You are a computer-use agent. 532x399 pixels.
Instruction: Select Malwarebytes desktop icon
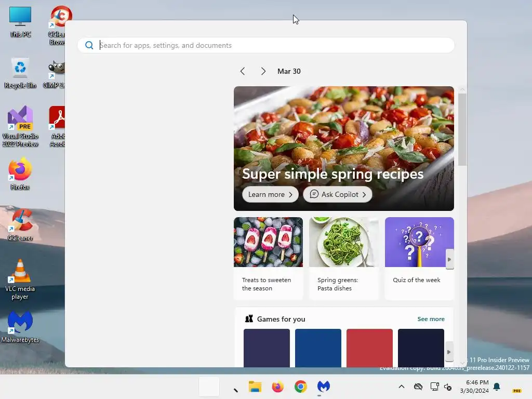point(20,327)
